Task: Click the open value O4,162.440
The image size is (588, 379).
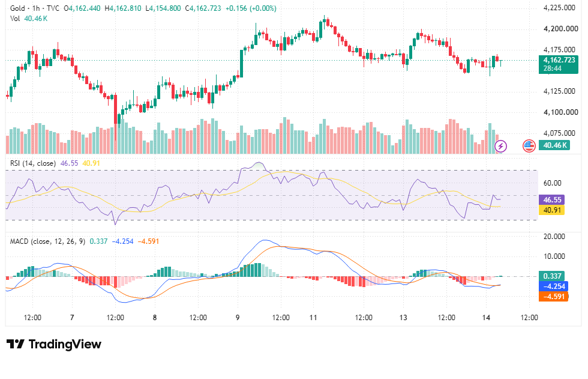Action: tap(82, 8)
